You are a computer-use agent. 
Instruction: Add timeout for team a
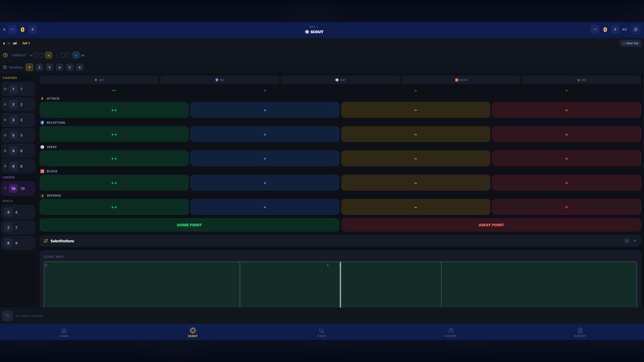49,55
